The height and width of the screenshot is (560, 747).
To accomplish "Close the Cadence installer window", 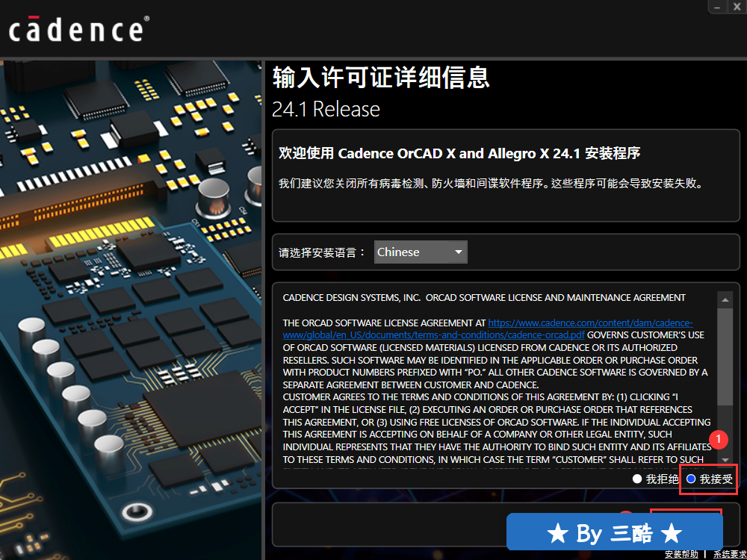I will point(737,7).
